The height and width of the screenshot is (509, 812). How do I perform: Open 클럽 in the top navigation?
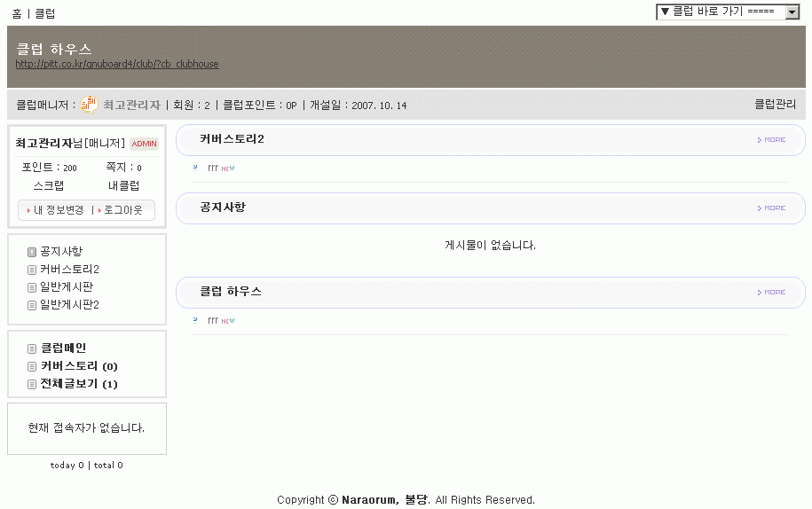tap(44, 13)
